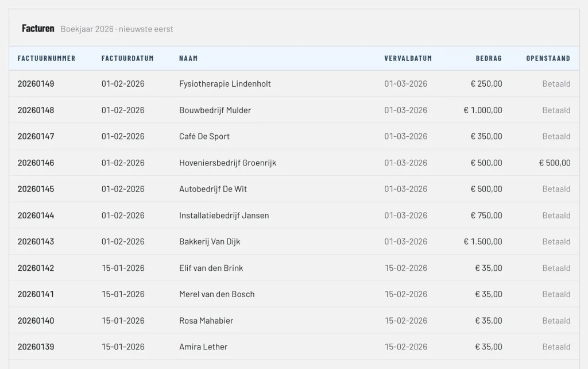Select the name Autobedrijf De Wit
Screen dimensions: 588x369
213,189
